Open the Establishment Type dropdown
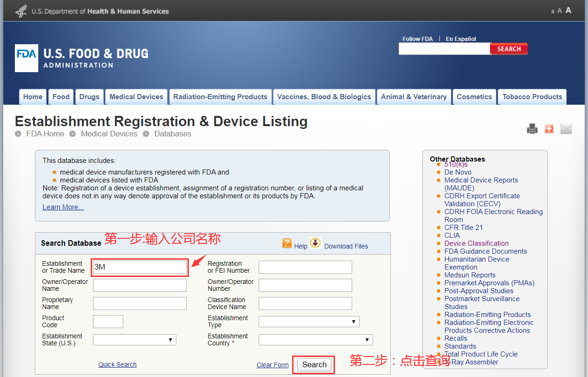This screenshot has height=377, width=588. [309, 322]
